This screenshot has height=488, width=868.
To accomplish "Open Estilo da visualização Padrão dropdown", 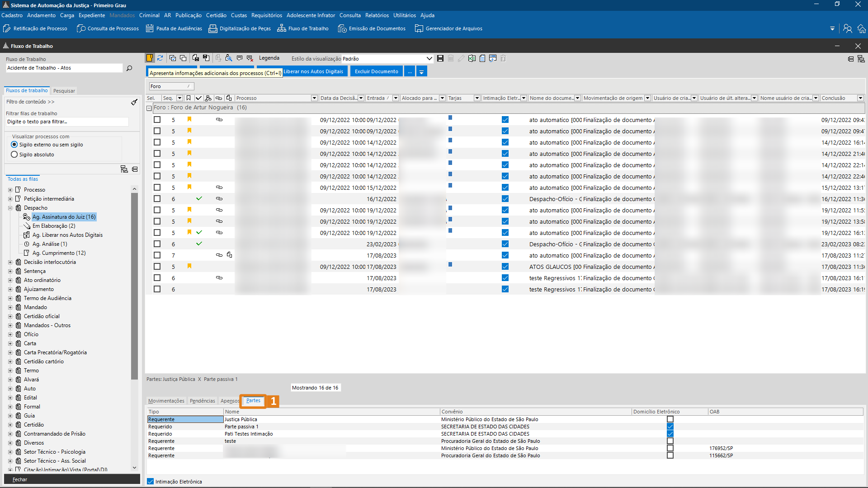I will pyautogui.click(x=429, y=59).
